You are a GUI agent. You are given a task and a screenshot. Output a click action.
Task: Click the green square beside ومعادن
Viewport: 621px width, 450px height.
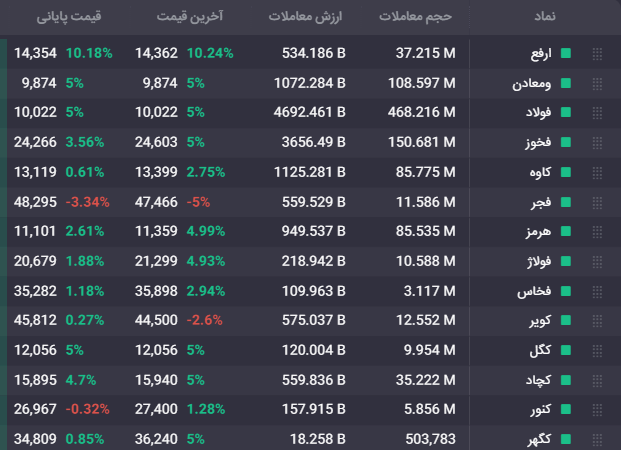[566, 83]
